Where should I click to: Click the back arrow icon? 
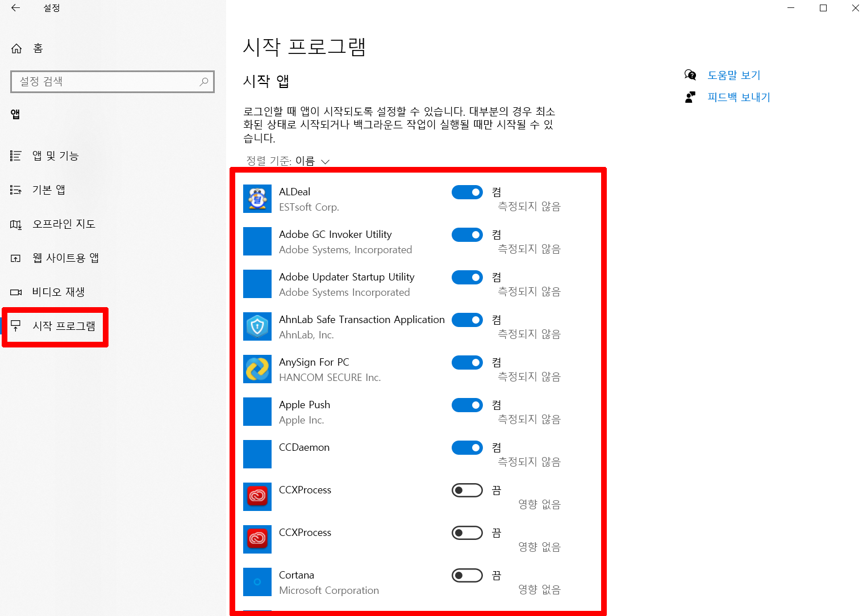coord(16,8)
